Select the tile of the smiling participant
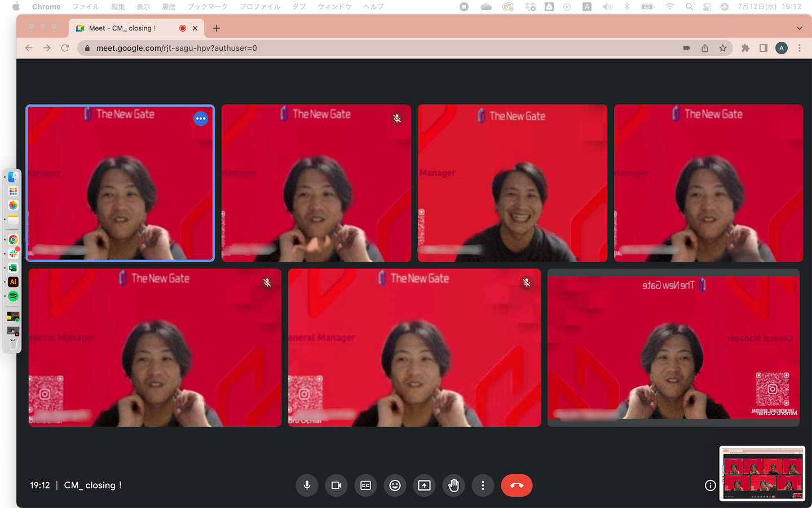812x508 pixels. [513, 183]
